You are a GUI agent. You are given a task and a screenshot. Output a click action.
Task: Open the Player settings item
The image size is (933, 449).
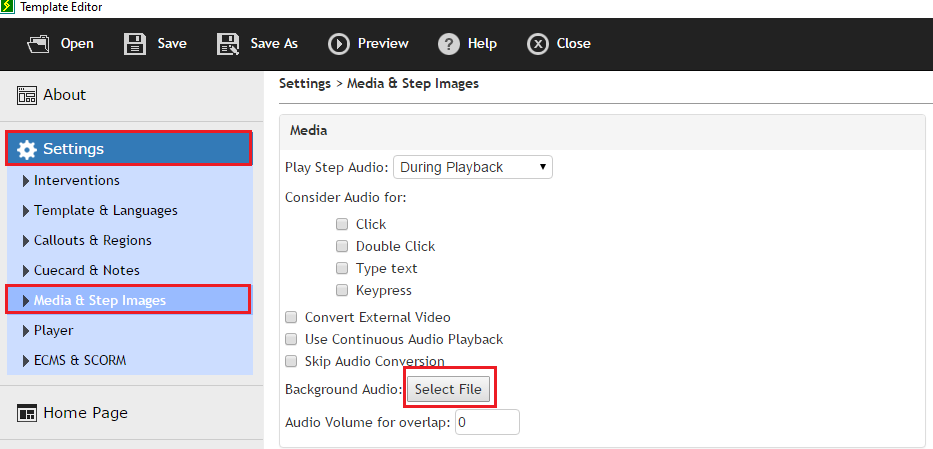tap(54, 330)
